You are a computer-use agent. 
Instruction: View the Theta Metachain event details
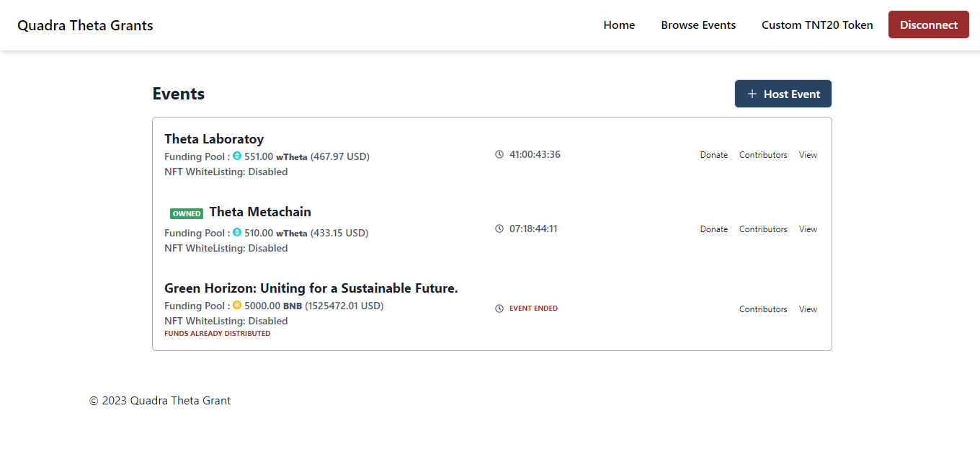pyautogui.click(x=808, y=229)
